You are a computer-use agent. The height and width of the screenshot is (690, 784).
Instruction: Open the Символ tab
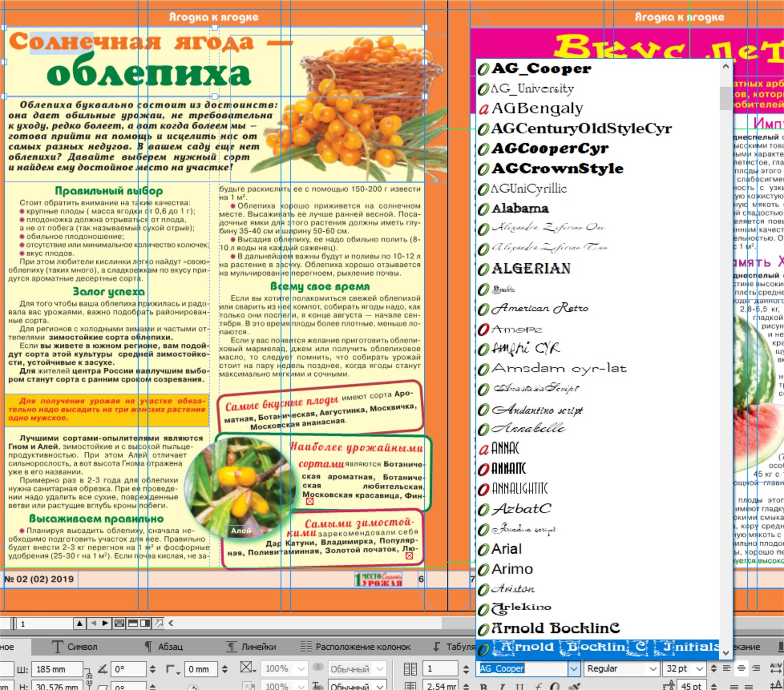point(75,647)
